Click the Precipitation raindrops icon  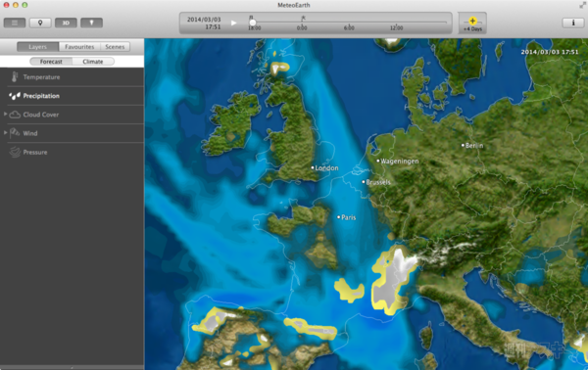point(15,96)
